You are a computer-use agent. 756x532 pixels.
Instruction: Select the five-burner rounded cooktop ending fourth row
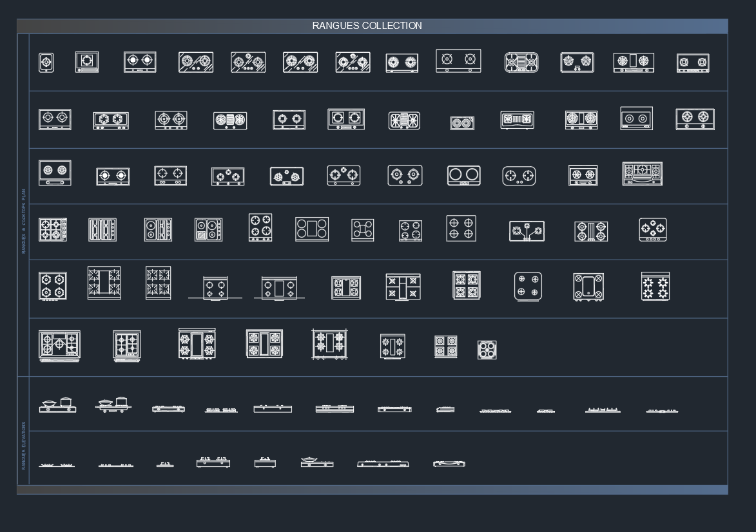[653, 229]
